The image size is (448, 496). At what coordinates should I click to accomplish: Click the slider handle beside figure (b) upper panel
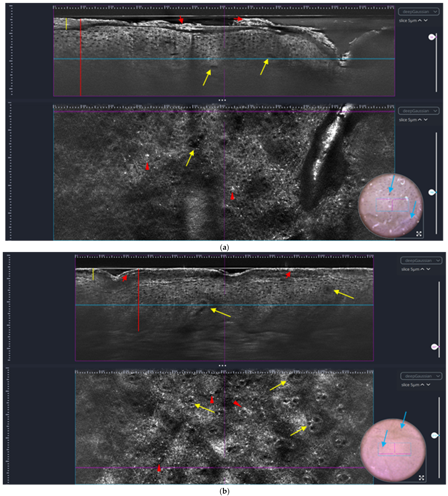(435, 347)
